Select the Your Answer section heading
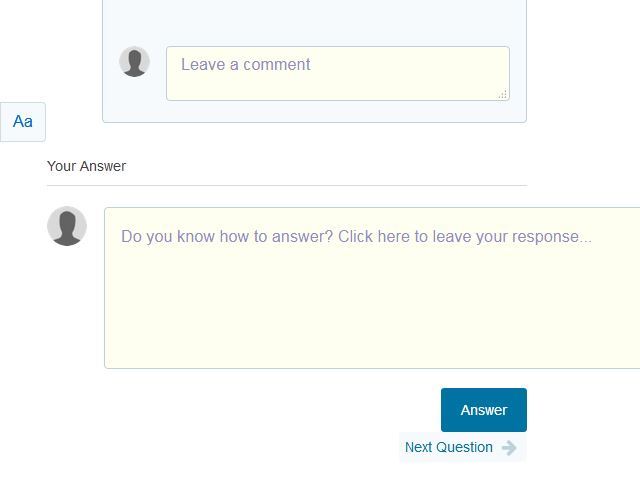The width and height of the screenshot is (640, 498). pos(87,166)
